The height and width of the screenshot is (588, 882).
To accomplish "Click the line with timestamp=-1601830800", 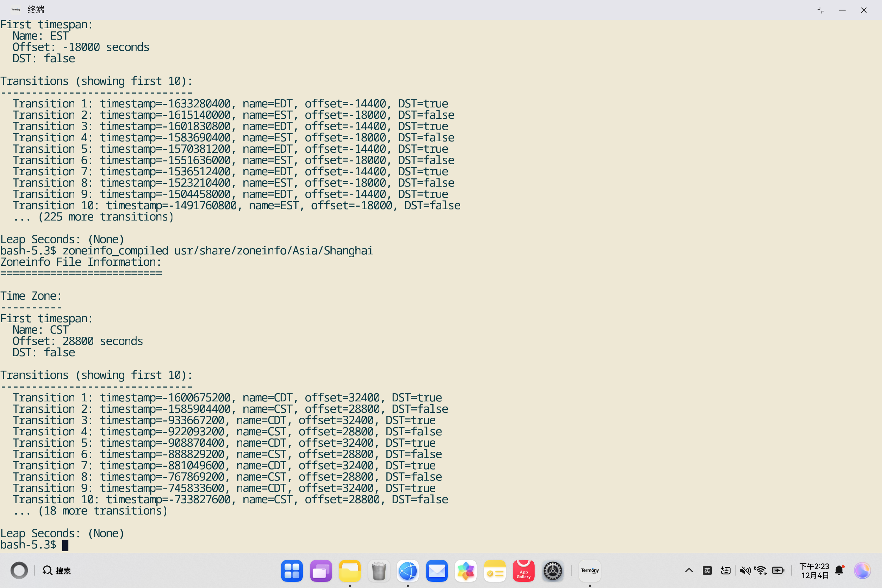I will (230, 126).
